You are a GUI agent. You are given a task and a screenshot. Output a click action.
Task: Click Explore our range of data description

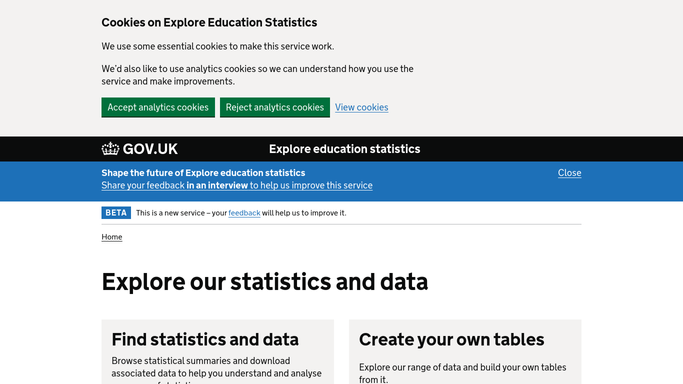tap(463, 373)
